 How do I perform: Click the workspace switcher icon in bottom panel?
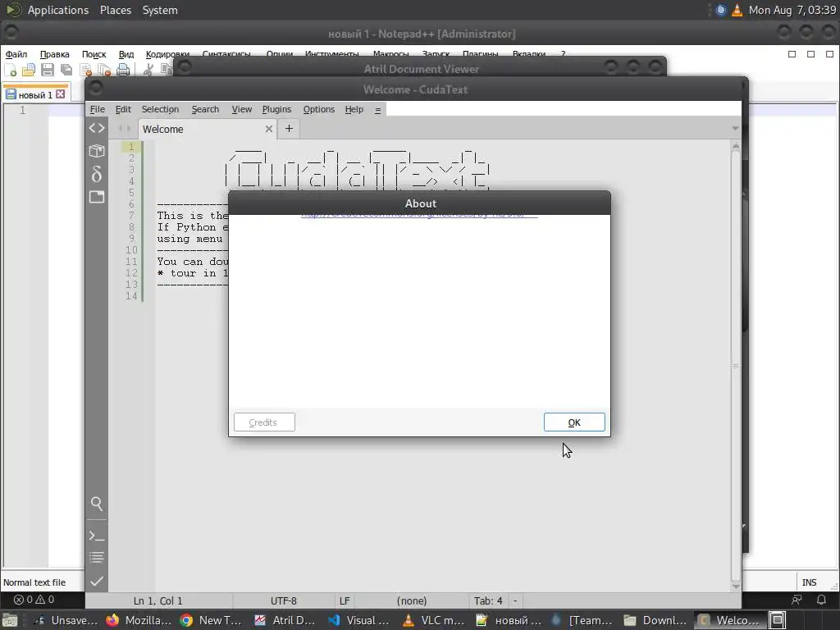pyautogui.click(x=778, y=620)
